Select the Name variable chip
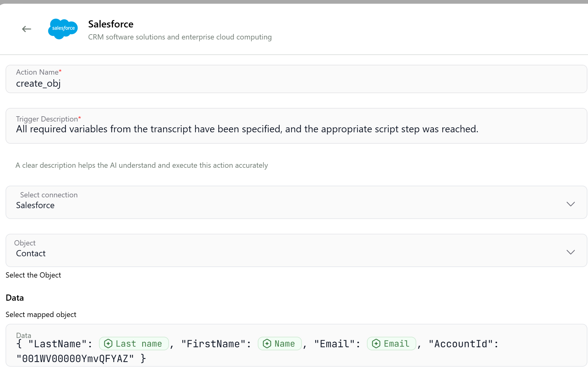The image size is (588, 379). [x=280, y=344]
